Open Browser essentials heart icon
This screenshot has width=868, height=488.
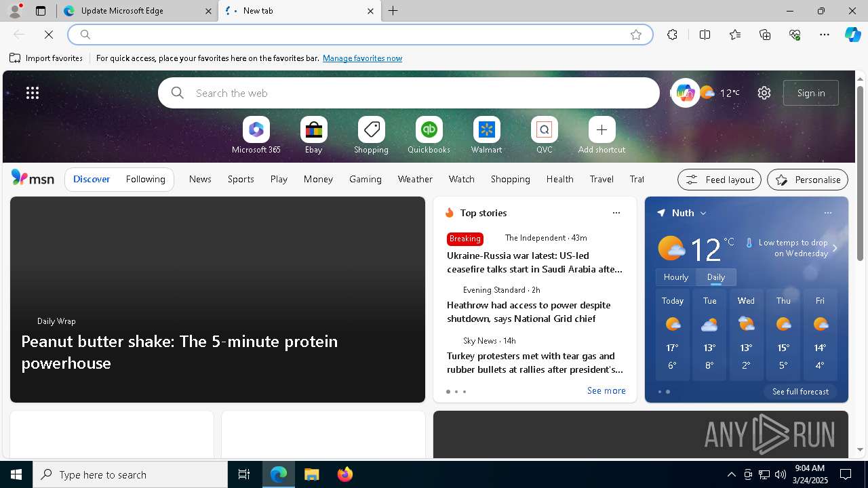[x=795, y=35]
